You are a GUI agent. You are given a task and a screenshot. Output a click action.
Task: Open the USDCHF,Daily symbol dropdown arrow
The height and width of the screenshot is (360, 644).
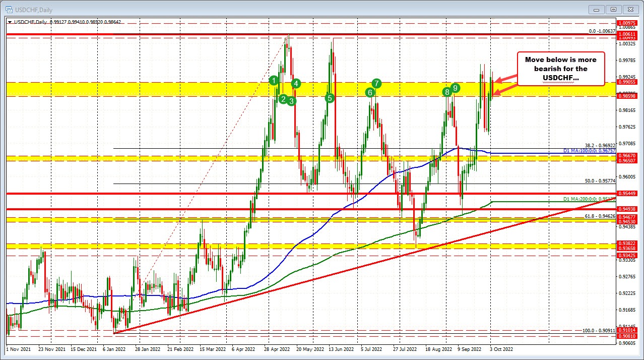tap(10, 22)
